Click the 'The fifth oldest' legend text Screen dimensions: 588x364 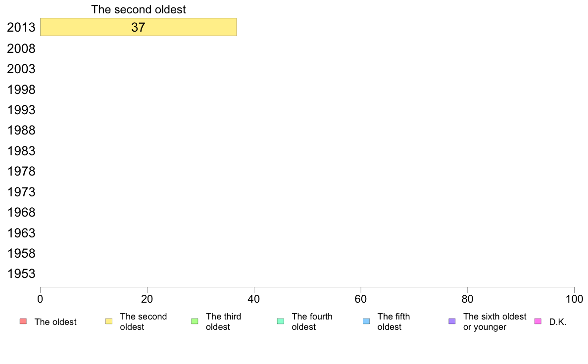[x=393, y=321]
